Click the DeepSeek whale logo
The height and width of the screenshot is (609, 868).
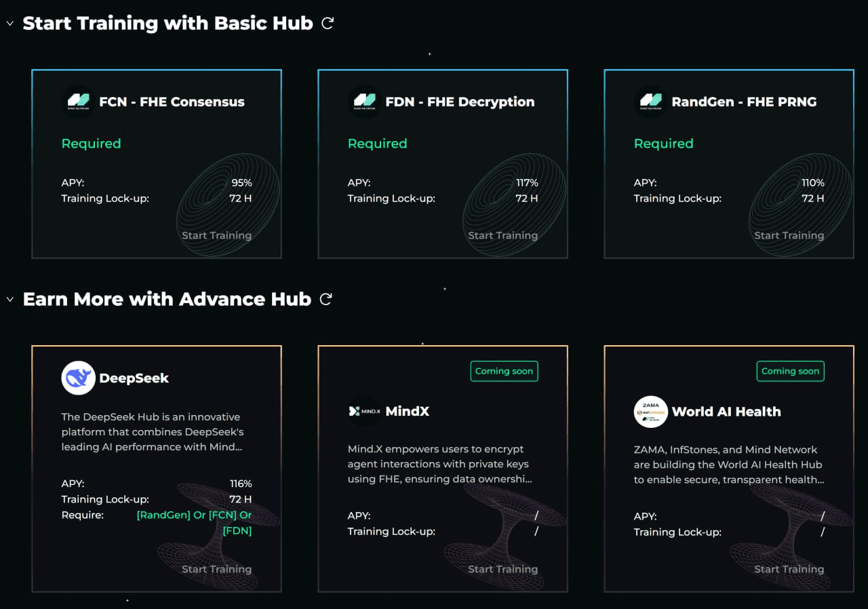pyautogui.click(x=78, y=378)
